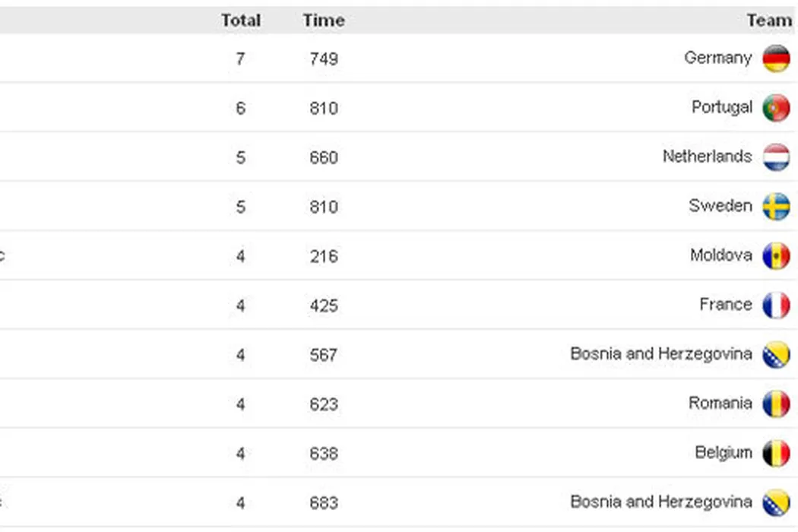Select the Moldova team name
This screenshot has height=532, width=798.
pos(720,255)
